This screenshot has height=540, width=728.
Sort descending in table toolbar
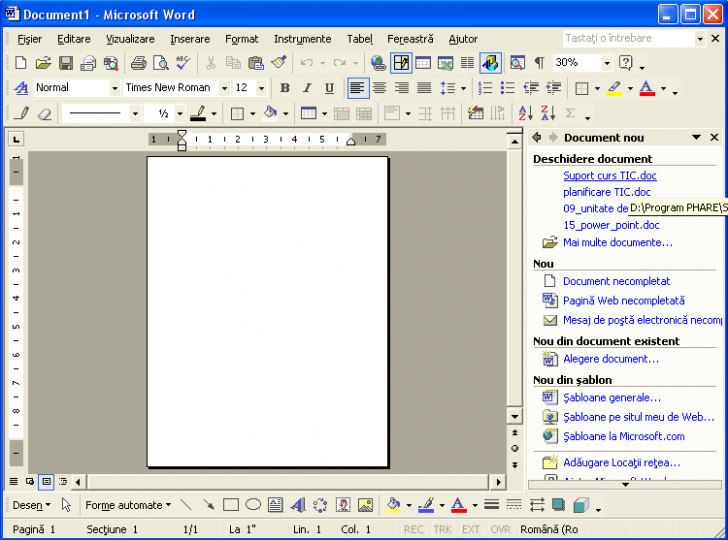548,113
